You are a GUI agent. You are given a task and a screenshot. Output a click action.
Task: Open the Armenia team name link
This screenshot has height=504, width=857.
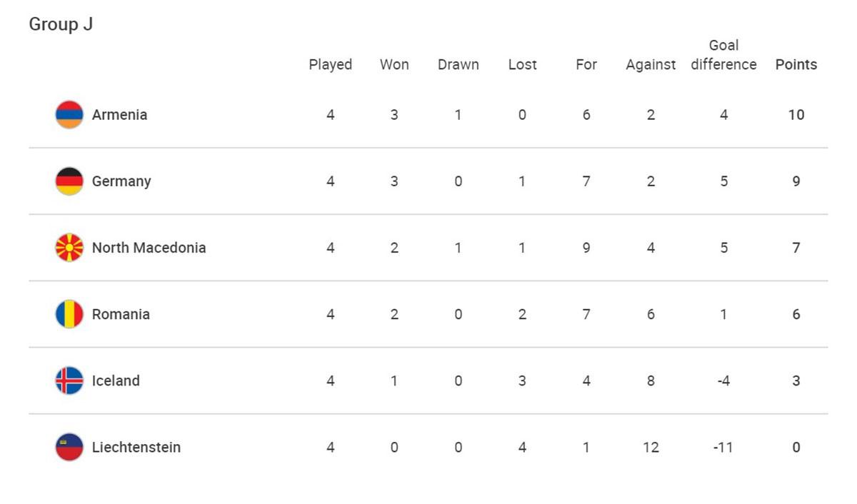[x=119, y=114]
